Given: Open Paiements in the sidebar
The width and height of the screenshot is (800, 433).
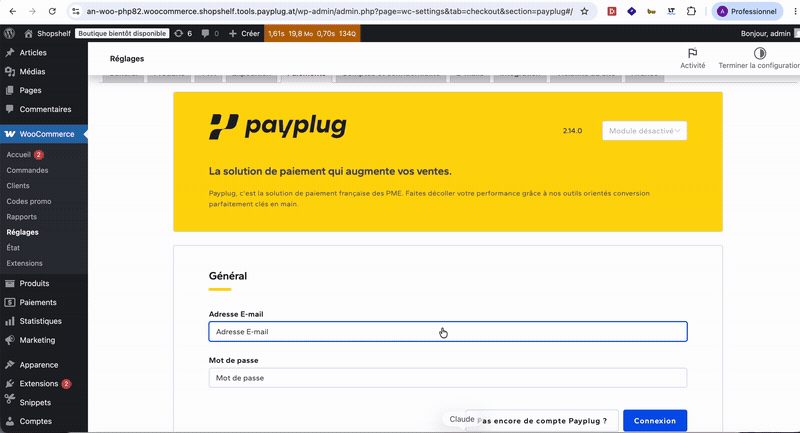Looking at the screenshot, I should click(x=38, y=302).
